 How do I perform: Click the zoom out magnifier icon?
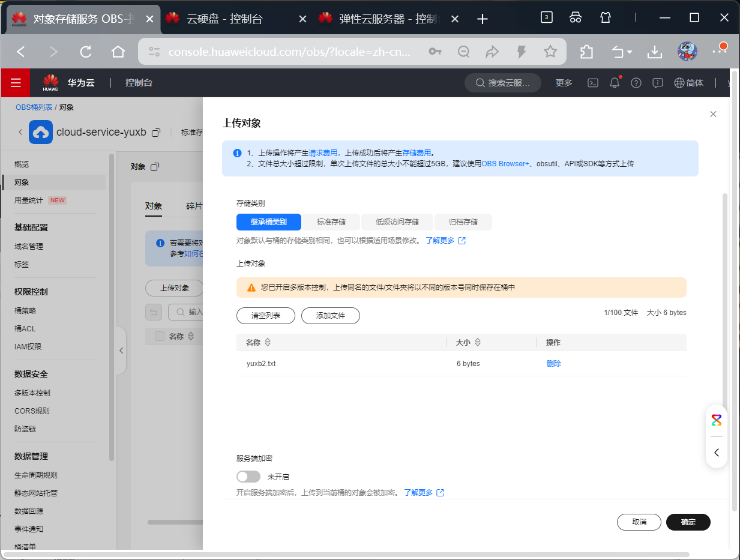[463, 52]
